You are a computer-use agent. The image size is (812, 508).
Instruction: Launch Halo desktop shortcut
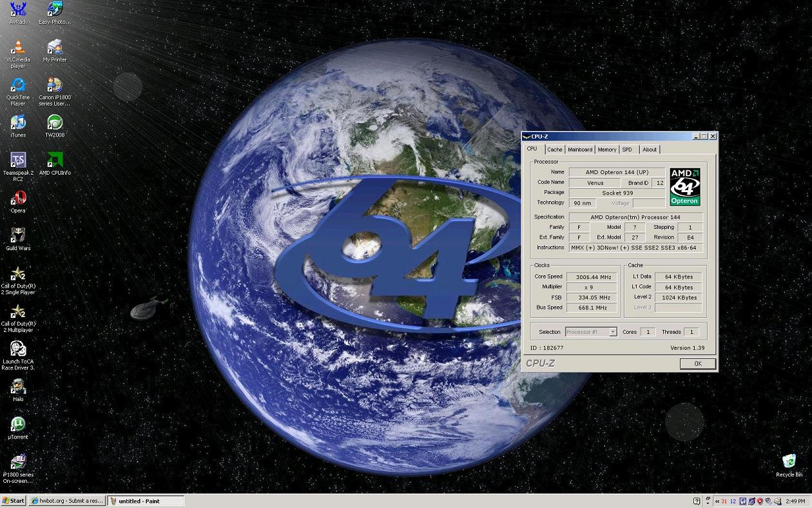click(x=18, y=391)
